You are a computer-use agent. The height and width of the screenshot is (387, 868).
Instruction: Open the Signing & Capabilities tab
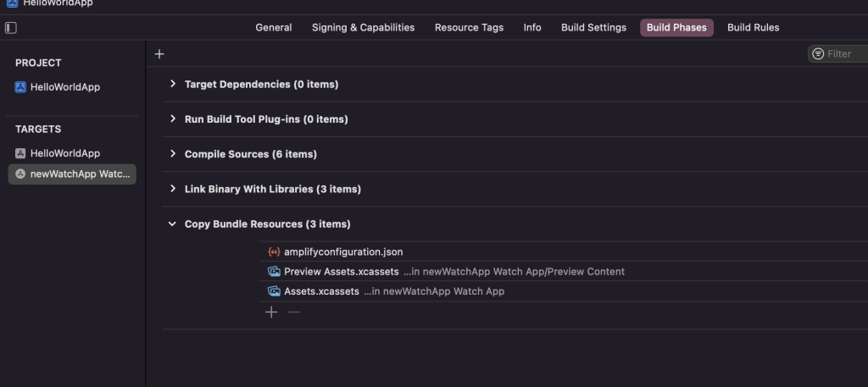click(x=363, y=28)
